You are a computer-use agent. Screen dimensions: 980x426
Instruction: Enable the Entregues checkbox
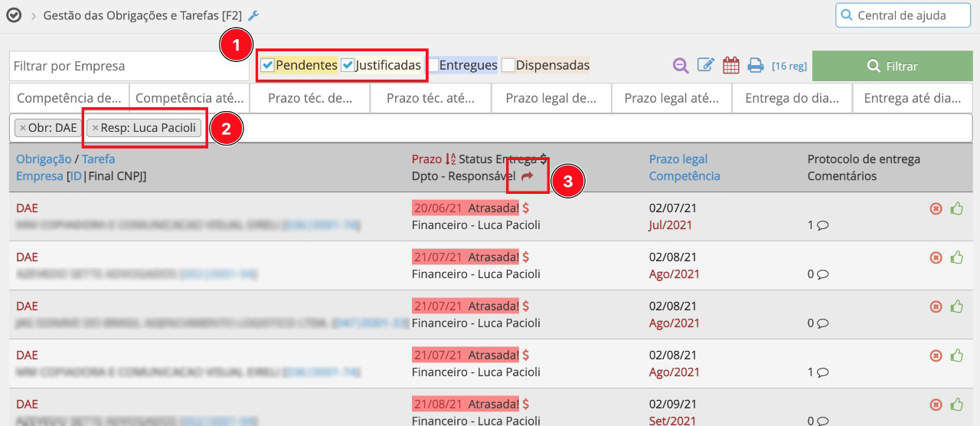pyautogui.click(x=433, y=66)
